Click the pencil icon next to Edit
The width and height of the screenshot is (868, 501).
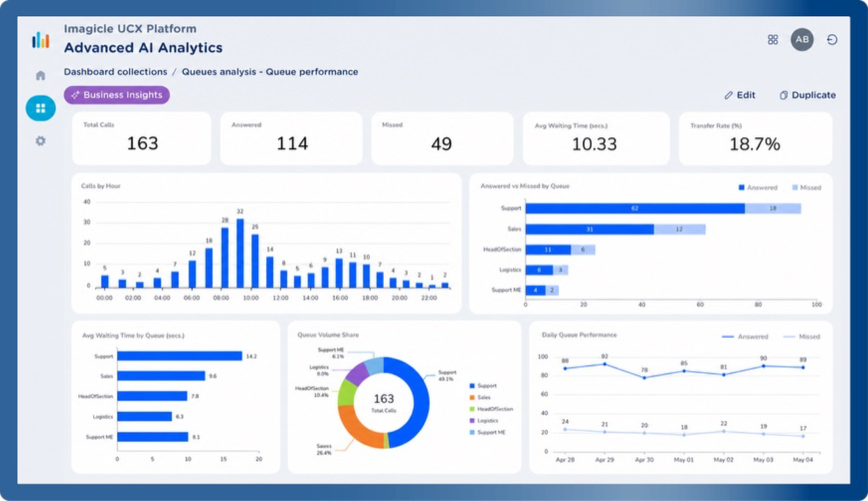728,95
